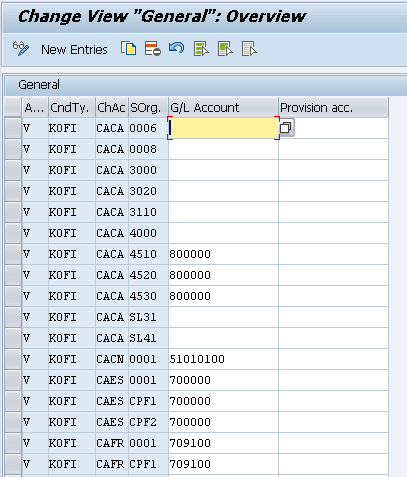The width and height of the screenshot is (407, 477).
Task: Click the Copy As toolbar icon
Action: click(x=128, y=49)
